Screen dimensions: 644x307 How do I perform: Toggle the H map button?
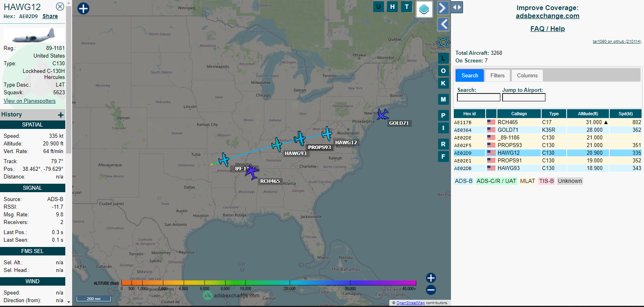point(393,6)
